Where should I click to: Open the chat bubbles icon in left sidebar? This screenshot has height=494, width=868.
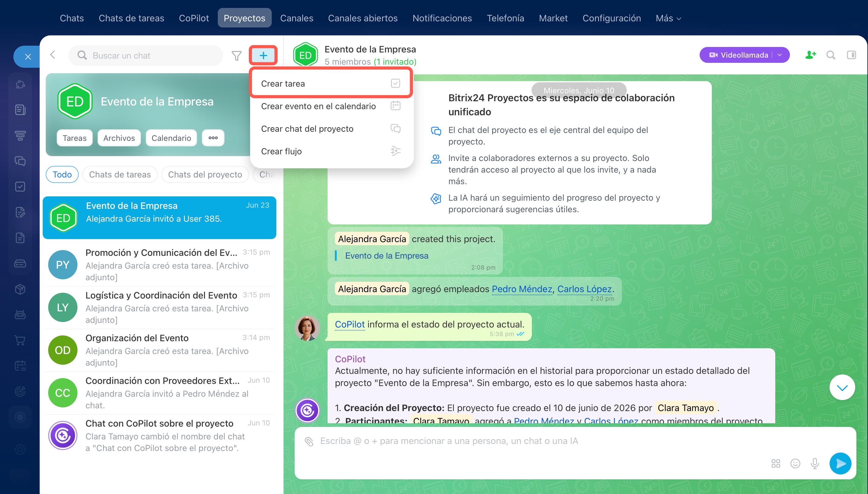click(x=20, y=161)
